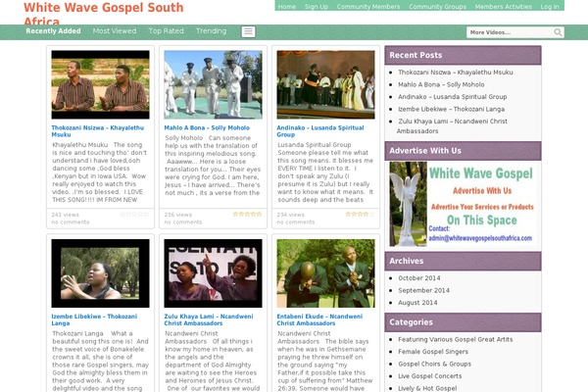
Task: View Members Activities
Action: 504,7
